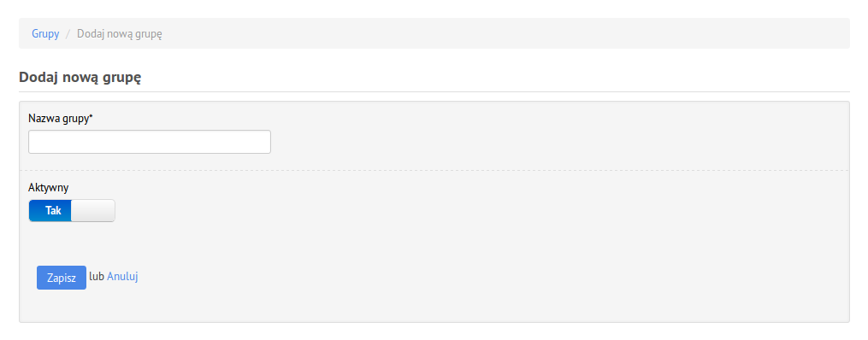Click the blue Tak side of switch
Screen dimensions: 868x340
tap(51, 211)
